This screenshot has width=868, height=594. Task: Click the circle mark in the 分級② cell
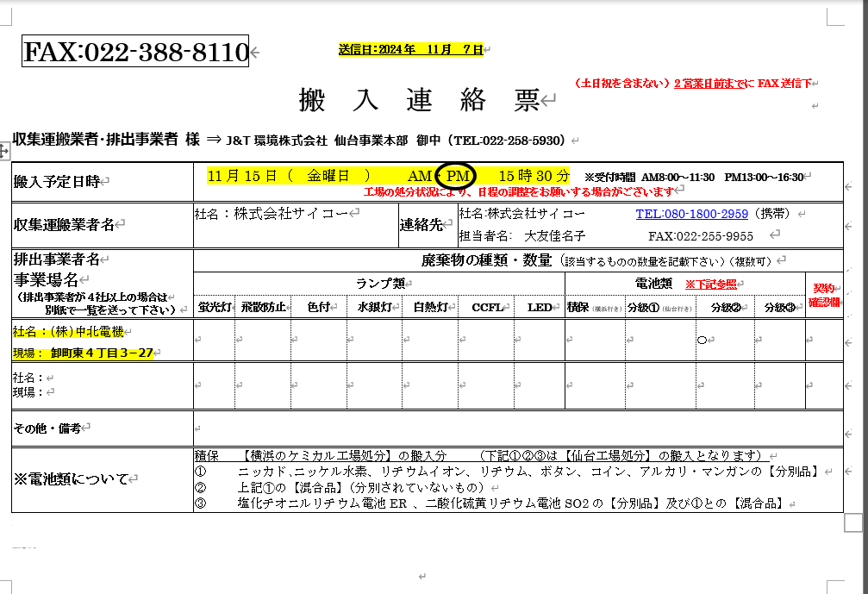point(702,341)
